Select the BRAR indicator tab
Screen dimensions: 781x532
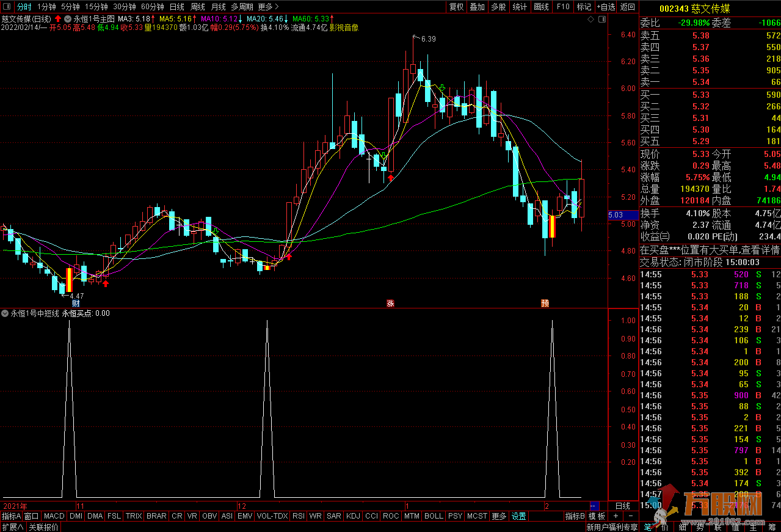[157, 516]
